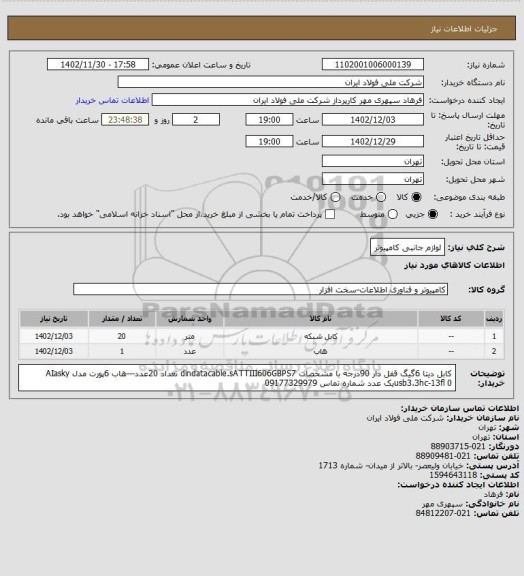Click the price validity date 1402/12/29 field
Viewport: 524px width, 576px height.
(373, 141)
